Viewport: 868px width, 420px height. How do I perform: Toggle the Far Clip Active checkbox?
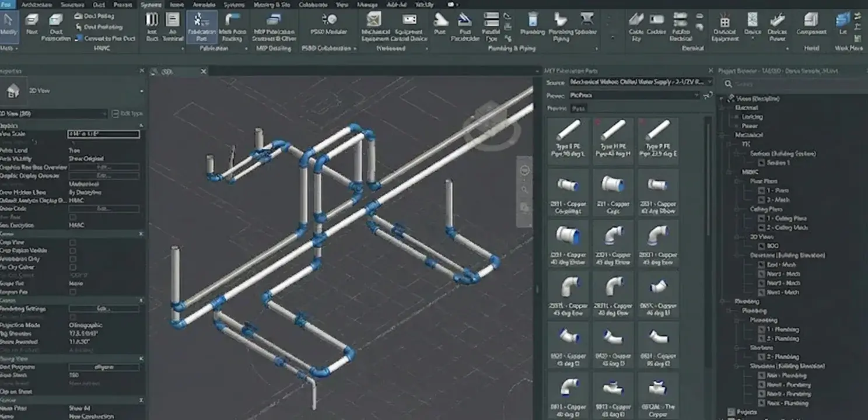point(73,267)
